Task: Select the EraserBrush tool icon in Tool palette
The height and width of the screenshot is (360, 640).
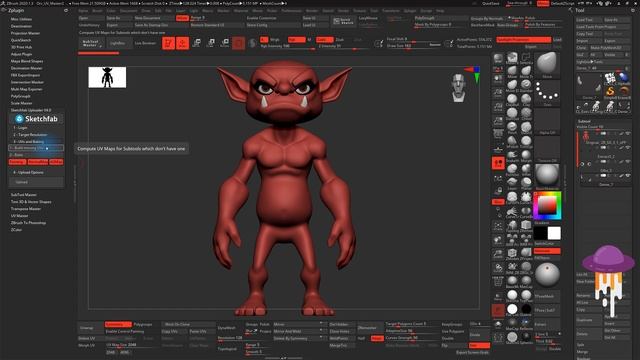Action: pos(624,91)
